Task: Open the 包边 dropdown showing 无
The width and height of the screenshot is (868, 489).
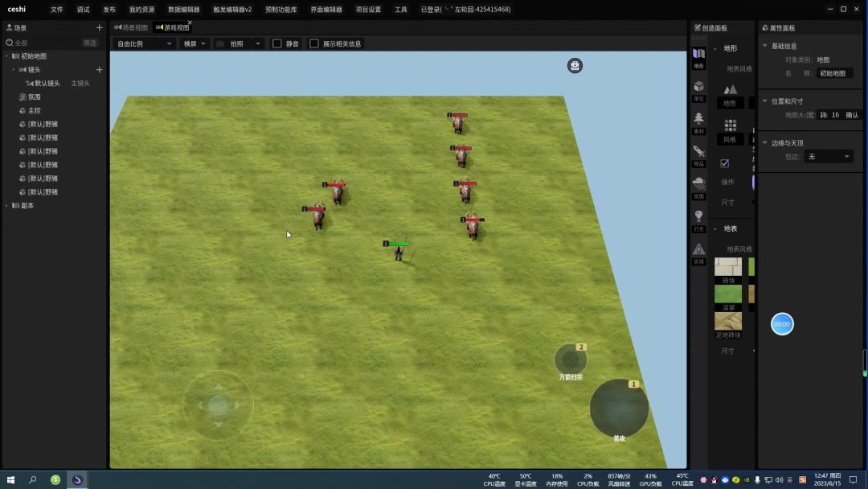Action: coord(828,157)
